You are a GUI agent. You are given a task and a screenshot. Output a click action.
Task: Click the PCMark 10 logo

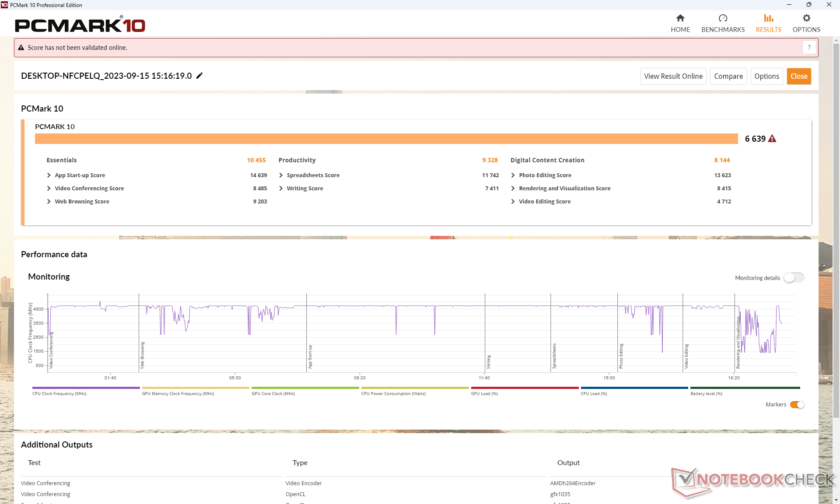(x=80, y=25)
